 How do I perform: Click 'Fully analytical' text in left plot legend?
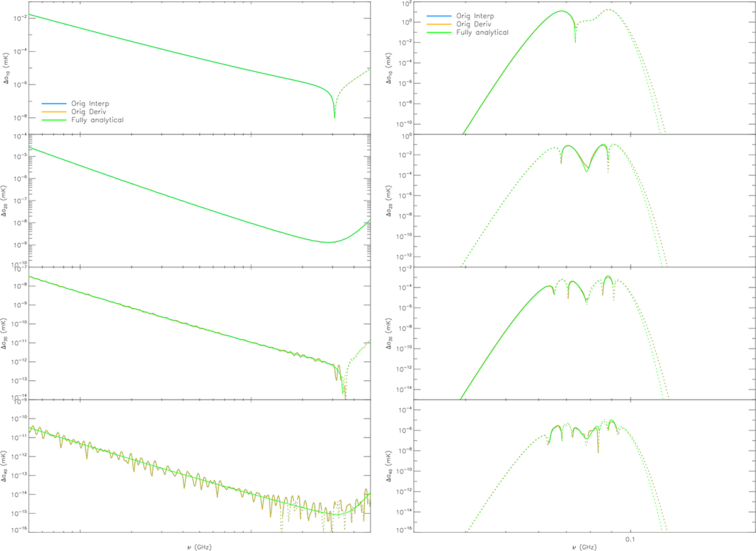pos(96,119)
